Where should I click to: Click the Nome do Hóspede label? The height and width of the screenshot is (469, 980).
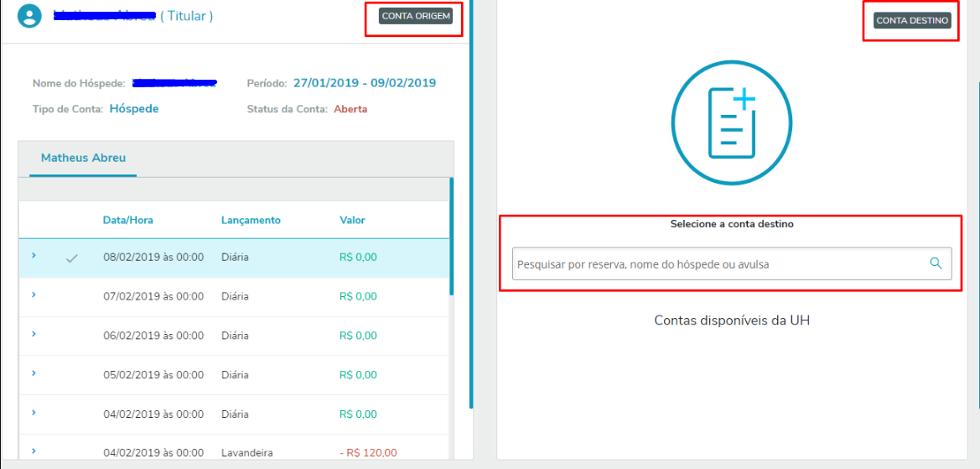coord(80,83)
